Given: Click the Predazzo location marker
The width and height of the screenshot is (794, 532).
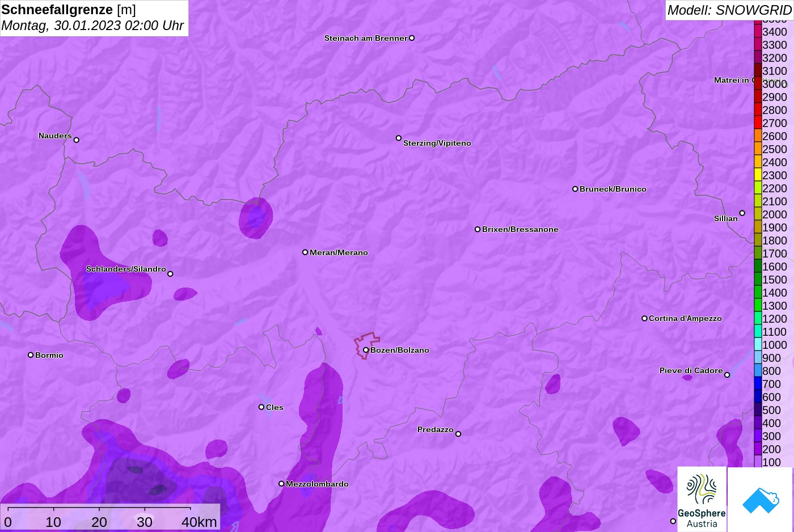Looking at the screenshot, I should (x=458, y=434).
